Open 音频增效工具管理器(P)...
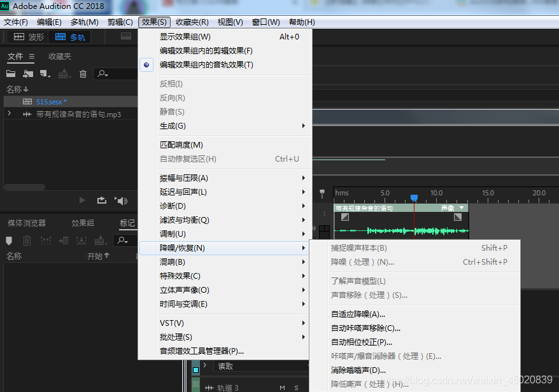This screenshot has height=392, width=559. click(x=225, y=351)
